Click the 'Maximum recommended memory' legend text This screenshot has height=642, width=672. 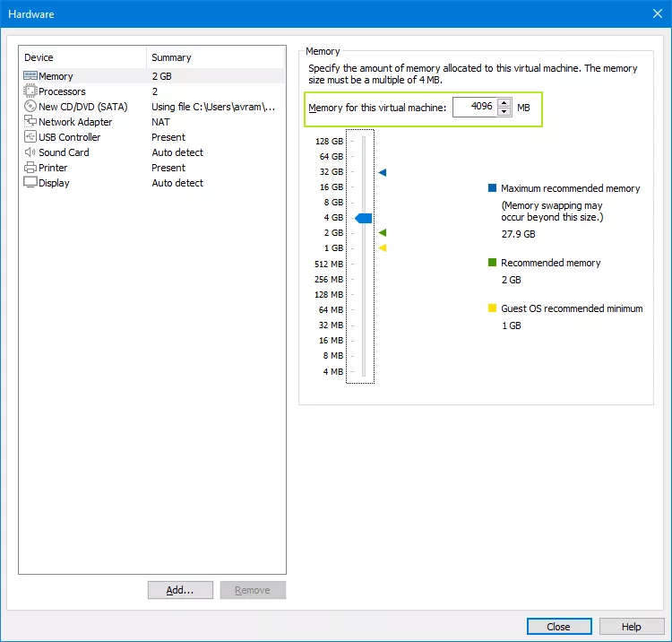click(571, 188)
